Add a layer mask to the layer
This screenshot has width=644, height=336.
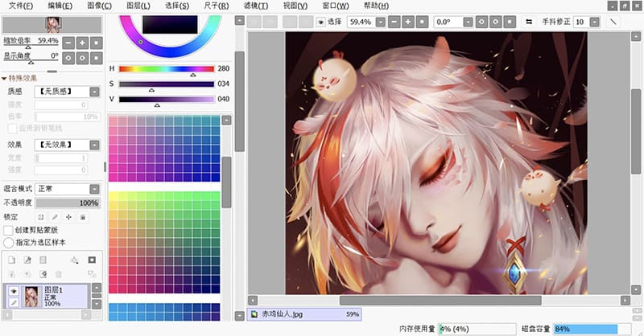coord(92,260)
